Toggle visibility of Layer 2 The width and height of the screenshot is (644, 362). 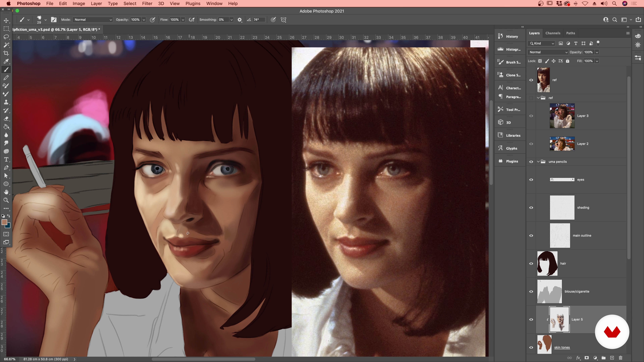(531, 144)
